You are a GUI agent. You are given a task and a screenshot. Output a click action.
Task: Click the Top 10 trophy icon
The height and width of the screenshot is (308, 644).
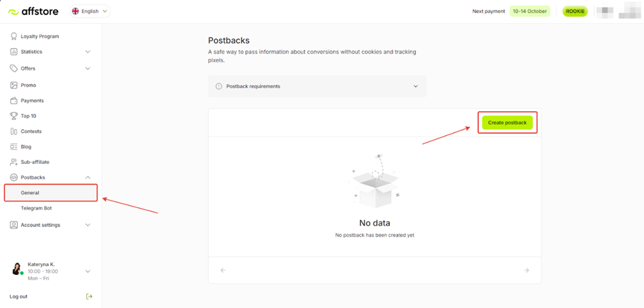(x=14, y=116)
